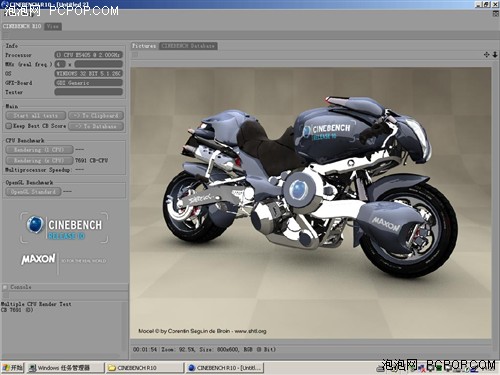
Task: Click the Tester name input field
Action: click(89, 92)
